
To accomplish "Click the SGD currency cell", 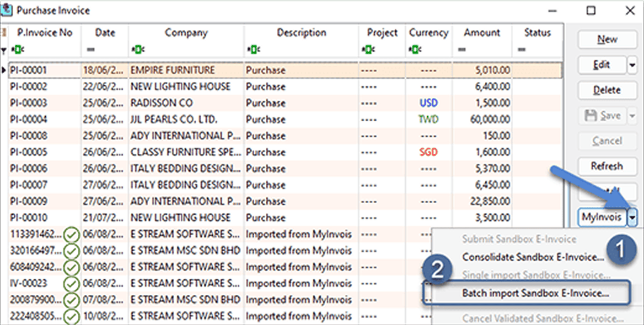I will [x=429, y=152].
